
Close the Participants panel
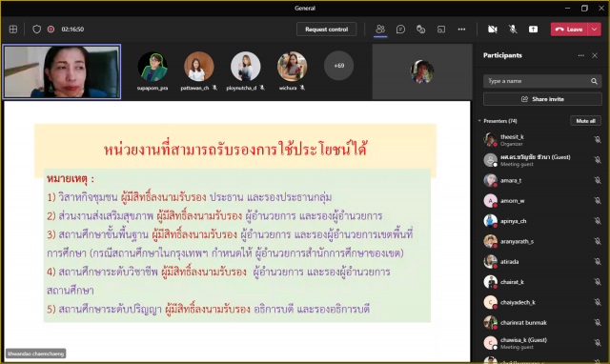tap(595, 55)
